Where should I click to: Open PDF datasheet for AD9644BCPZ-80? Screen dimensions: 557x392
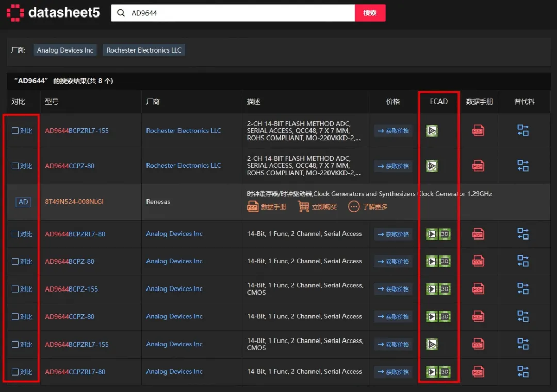pos(478,262)
